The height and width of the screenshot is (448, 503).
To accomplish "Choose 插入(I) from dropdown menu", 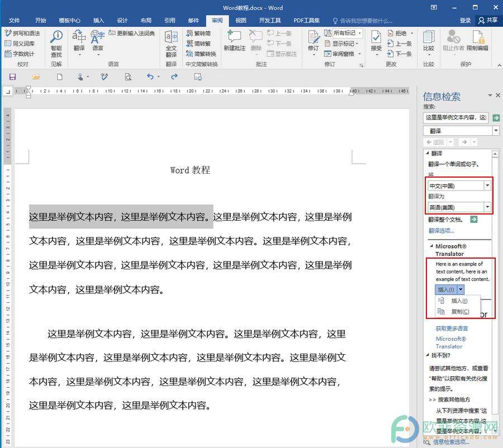I will (x=457, y=301).
